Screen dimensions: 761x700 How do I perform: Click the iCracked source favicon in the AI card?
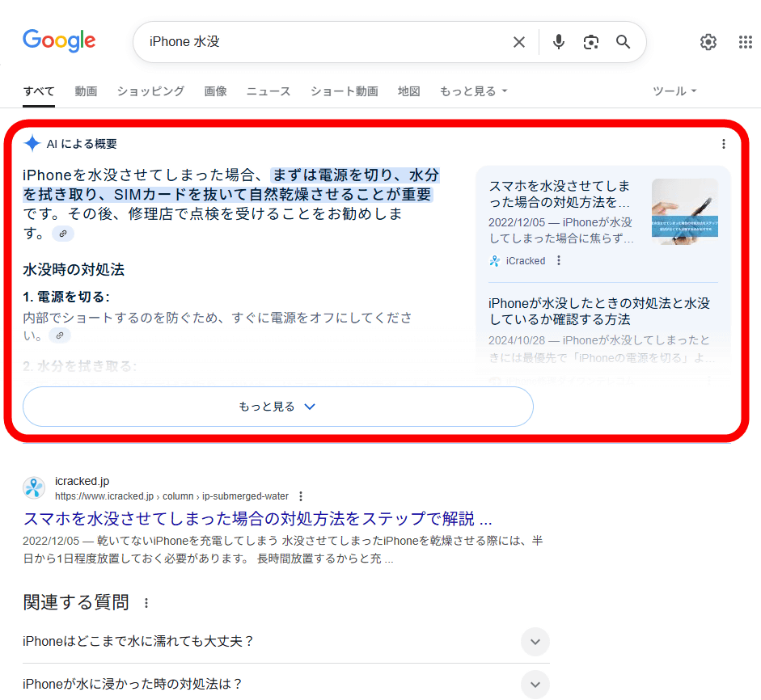(x=495, y=261)
